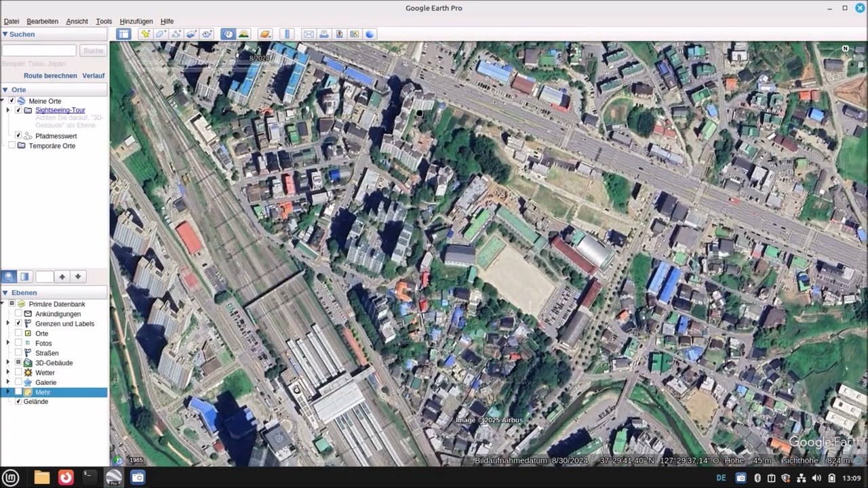Launch the terminal from the taskbar
Screen dimensions: 868x488
89,477
